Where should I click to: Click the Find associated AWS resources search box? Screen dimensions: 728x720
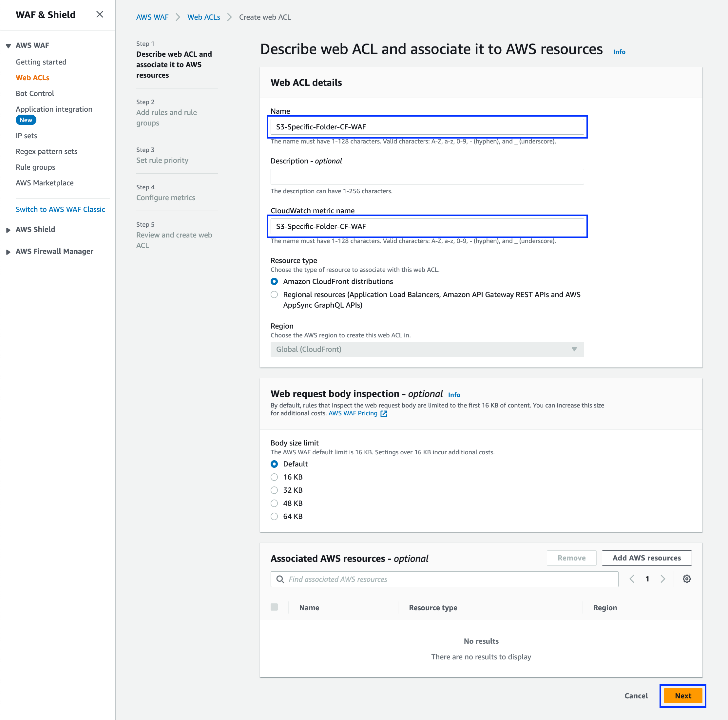[444, 579]
